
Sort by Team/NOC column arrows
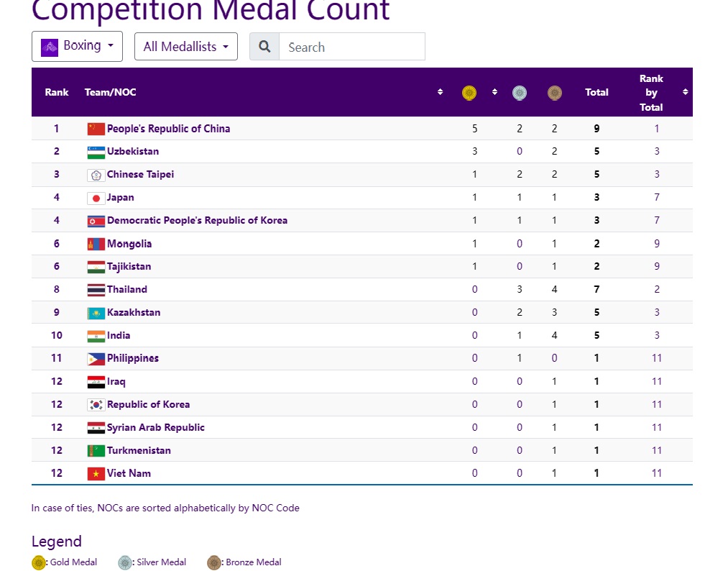(440, 92)
